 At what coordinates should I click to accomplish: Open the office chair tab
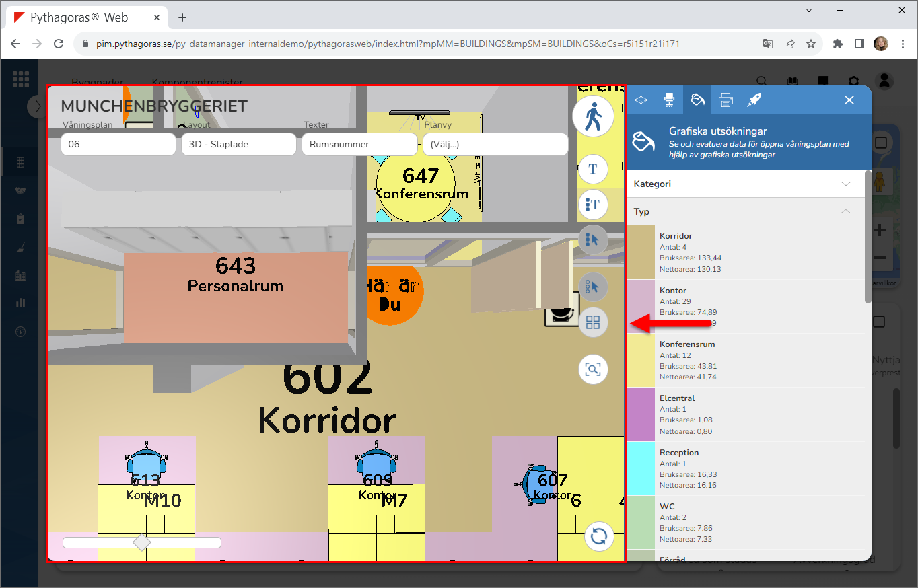pos(669,100)
